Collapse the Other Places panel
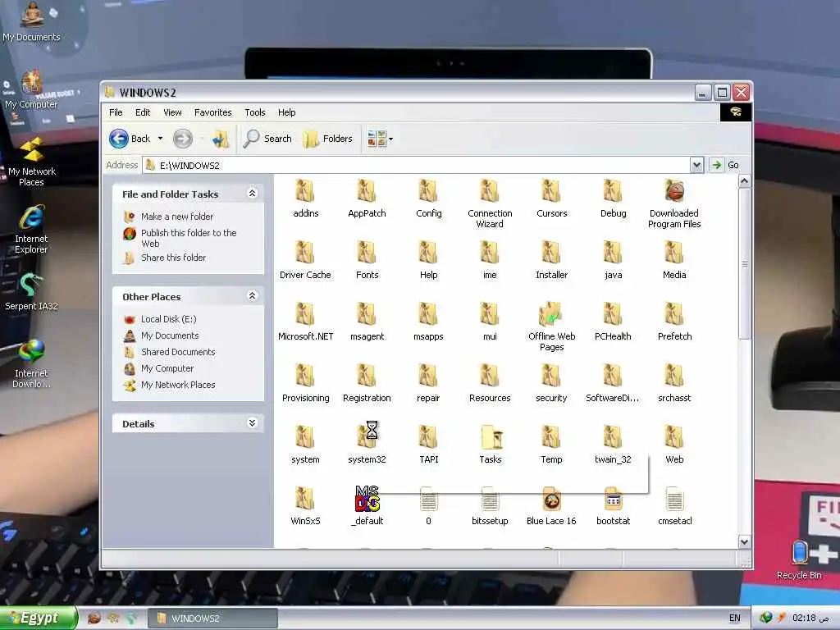840x630 pixels. [x=253, y=295]
